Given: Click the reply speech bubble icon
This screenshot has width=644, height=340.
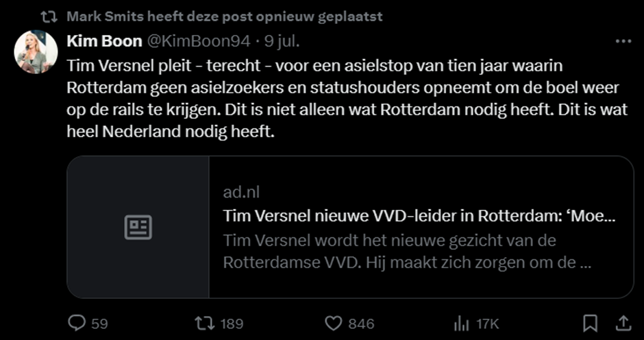Looking at the screenshot, I should (77, 323).
